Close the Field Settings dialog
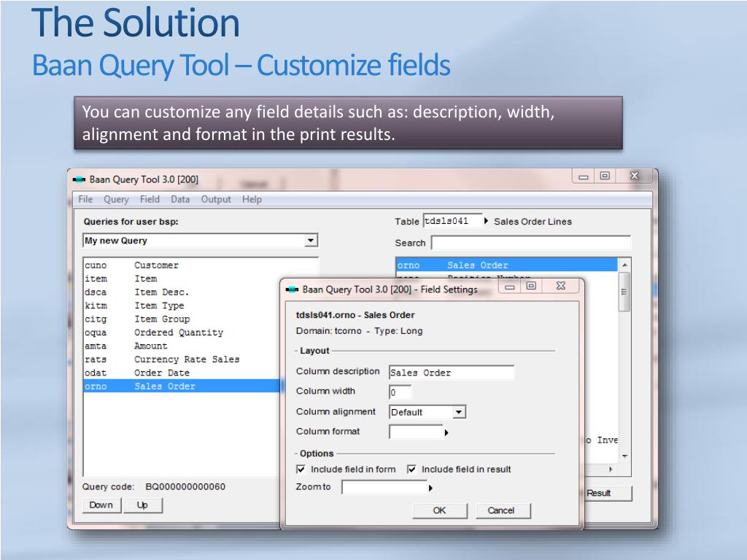The image size is (747, 560). 561,286
